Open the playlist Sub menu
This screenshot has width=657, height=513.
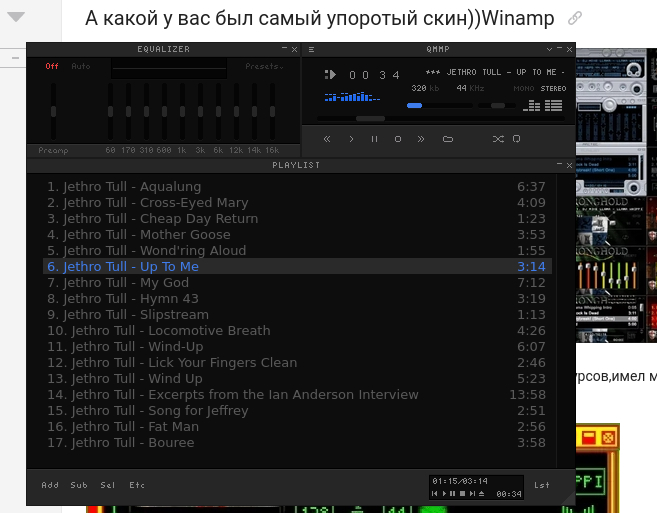point(79,485)
